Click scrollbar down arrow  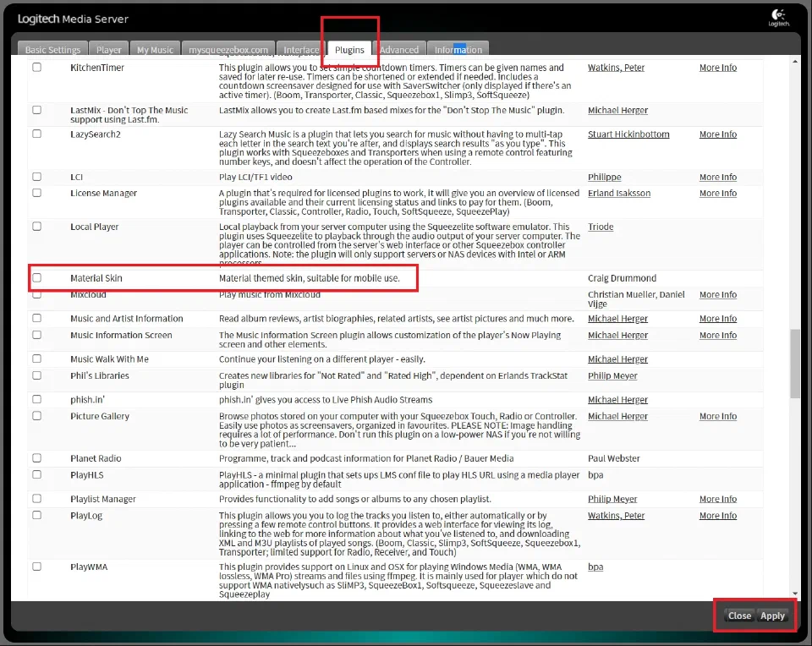(x=795, y=594)
